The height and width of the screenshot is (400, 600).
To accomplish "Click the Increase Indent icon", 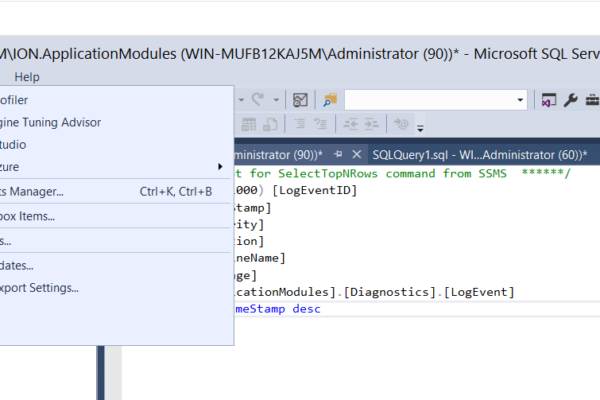I will (372, 124).
